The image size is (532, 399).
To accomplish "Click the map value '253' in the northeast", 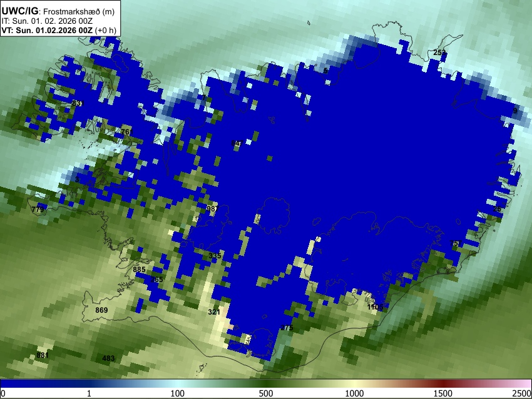I will [439, 53].
